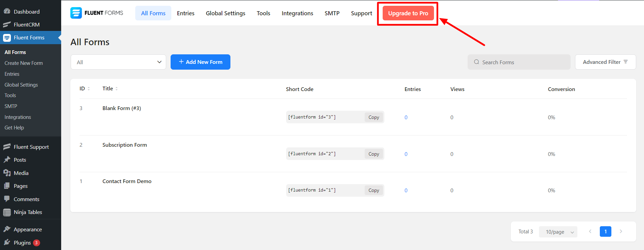
Task: Go to previous page arrow
Action: click(590, 231)
